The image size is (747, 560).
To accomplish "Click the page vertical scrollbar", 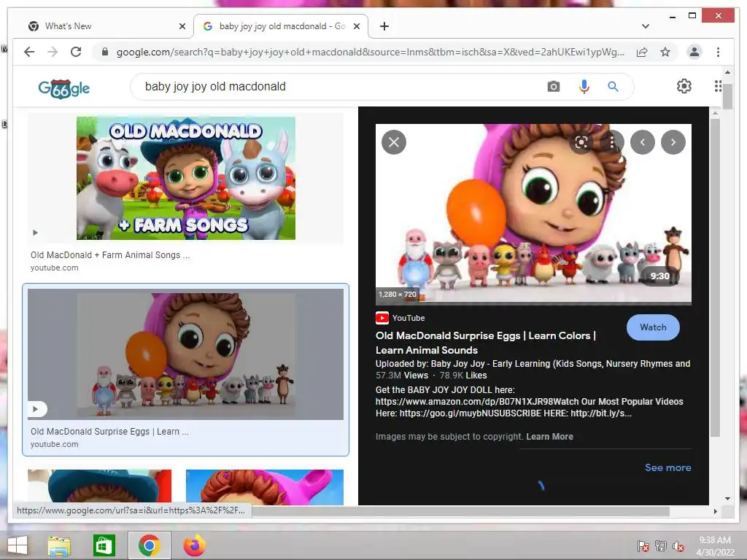I will click(727, 98).
